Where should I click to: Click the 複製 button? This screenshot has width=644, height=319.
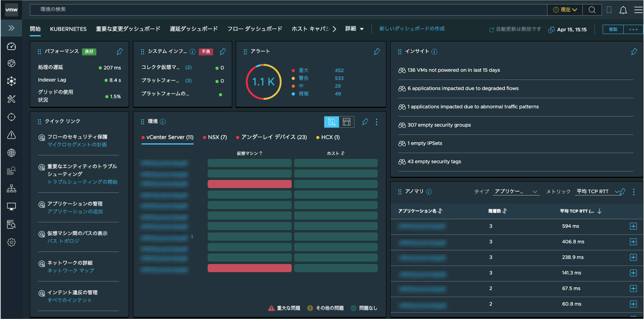click(x=613, y=29)
